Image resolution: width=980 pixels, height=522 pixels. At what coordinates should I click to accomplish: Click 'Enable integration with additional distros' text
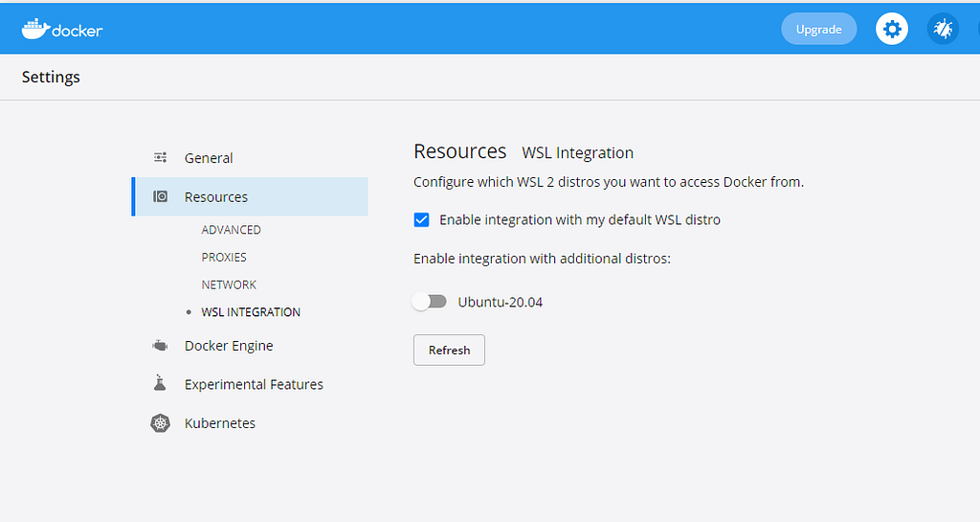pyautogui.click(x=542, y=259)
